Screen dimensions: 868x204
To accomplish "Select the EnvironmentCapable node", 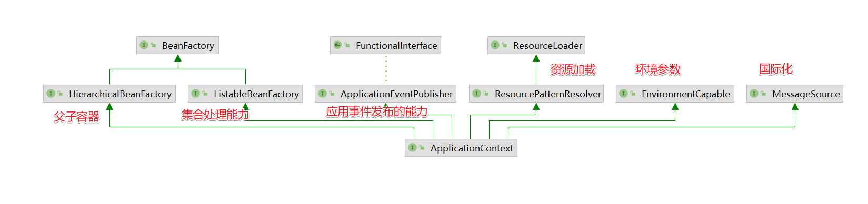I will click(x=675, y=94).
